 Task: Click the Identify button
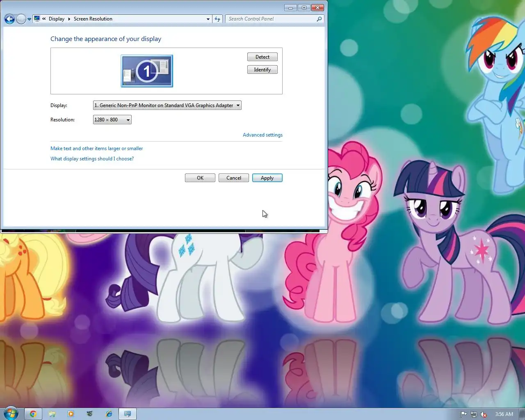[262, 70]
